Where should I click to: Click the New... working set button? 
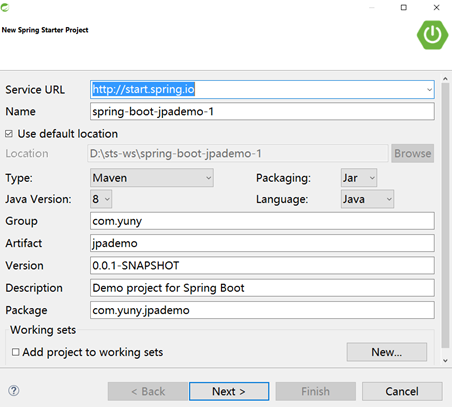[x=387, y=352]
